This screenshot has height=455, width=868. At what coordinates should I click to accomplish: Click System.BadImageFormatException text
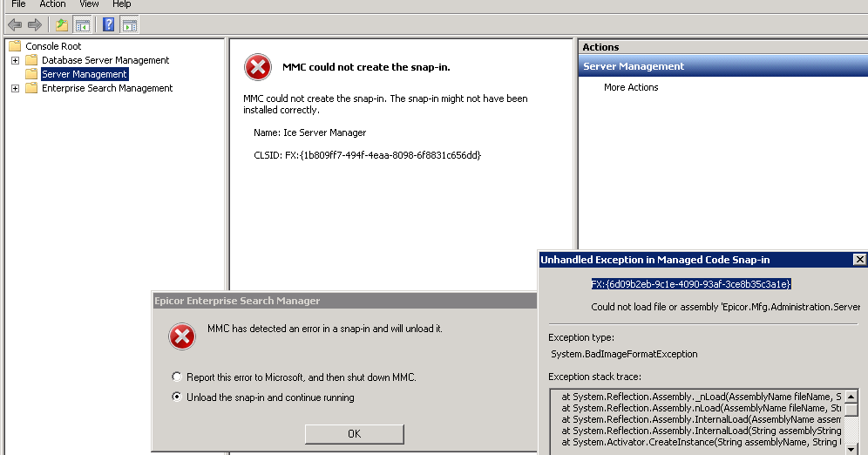(624, 354)
